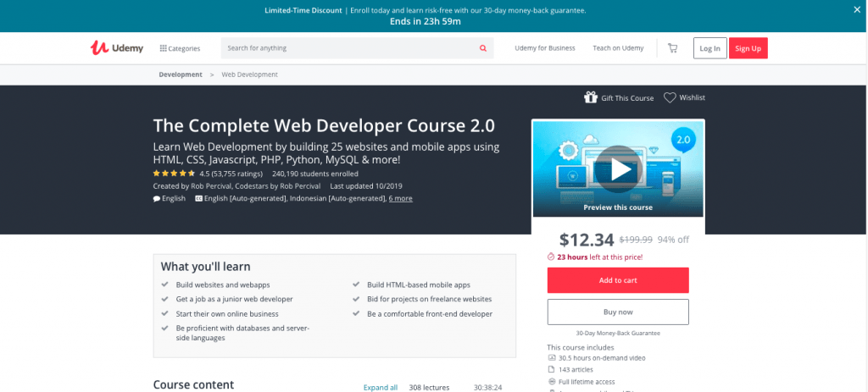Open Teach on Udemy link
This screenshot has height=392, width=868.
tap(618, 48)
